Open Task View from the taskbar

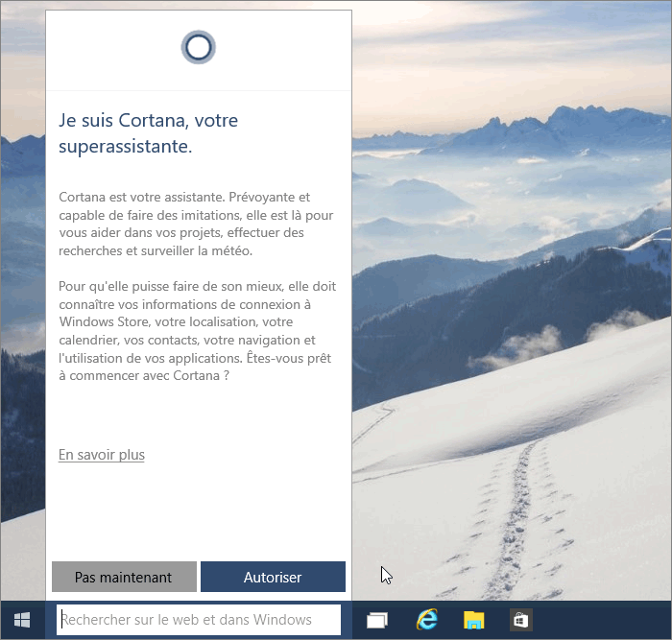pyautogui.click(x=377, y=620)
